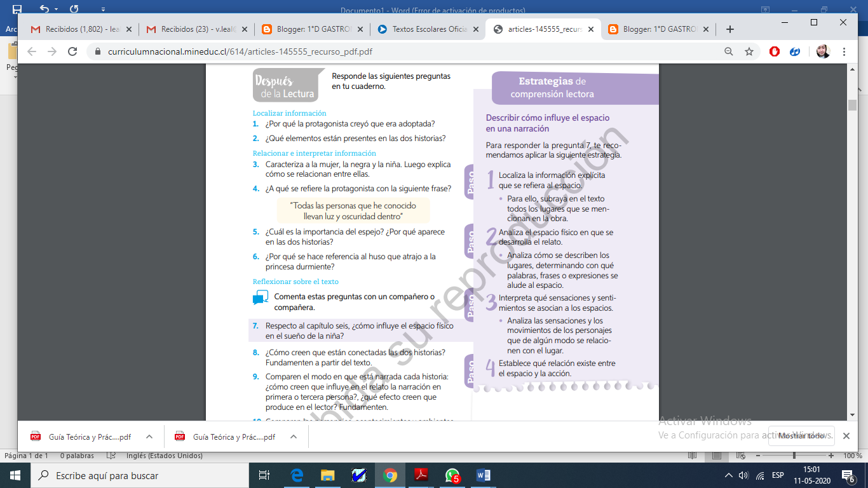Screen dimensions: 868x488
Task: Open Chrome's three-dot menu
Action: pyautogui.click(x=844, y=52)
